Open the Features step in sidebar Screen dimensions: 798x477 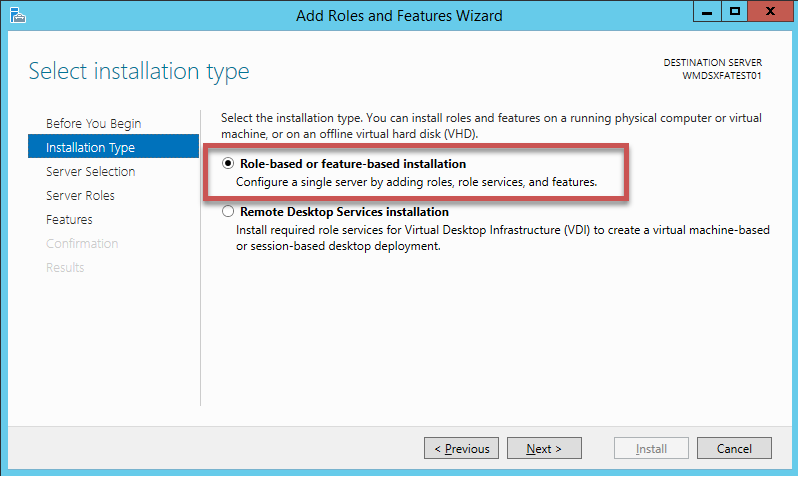click(x=69, y=219)
